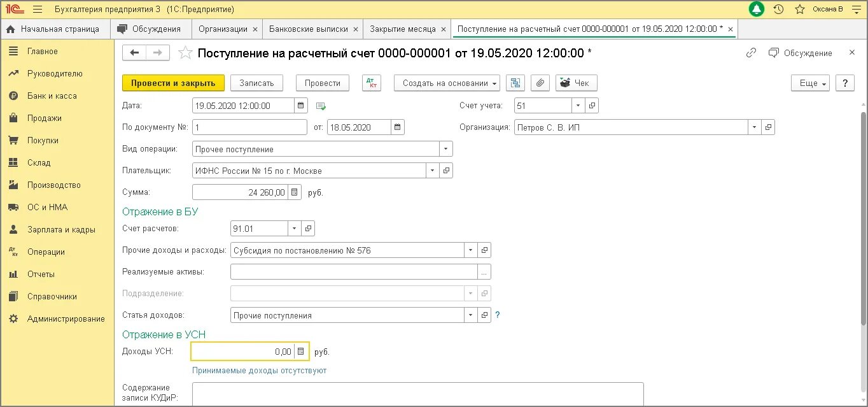This screenshot has width=868, height=407.
Task: Open Еще menu dropdown
Action: click(811, 83)
